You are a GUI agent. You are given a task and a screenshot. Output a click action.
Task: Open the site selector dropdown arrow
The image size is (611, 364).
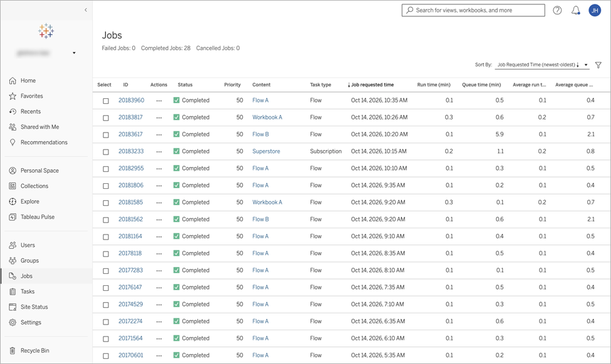(74, 53)
